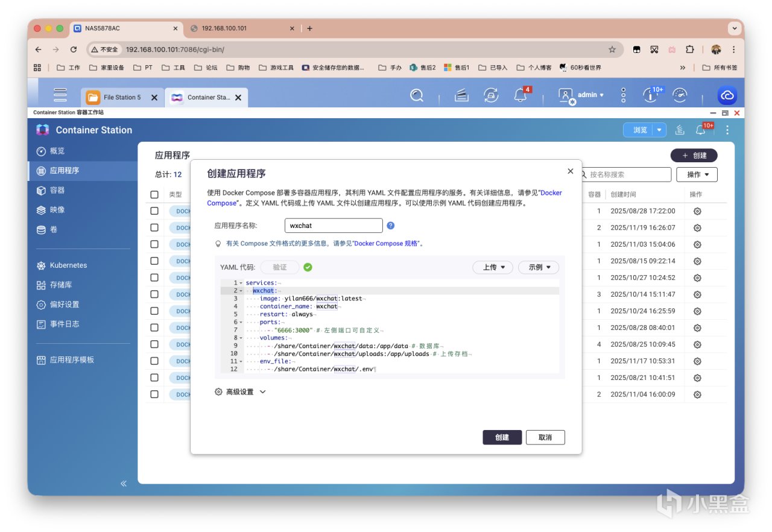Open 卷 in the sidebar
This screenshot has height=532, width=772.
pyautogui.click(x=83, y=229)
